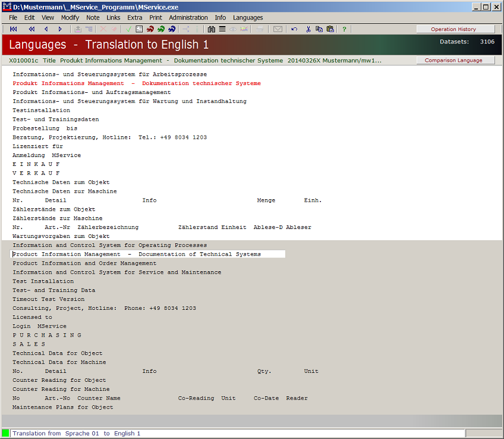The width and height of the screenshot is (504, 439).
Task: Open help with the green question mark
Action: click(344, 29)
